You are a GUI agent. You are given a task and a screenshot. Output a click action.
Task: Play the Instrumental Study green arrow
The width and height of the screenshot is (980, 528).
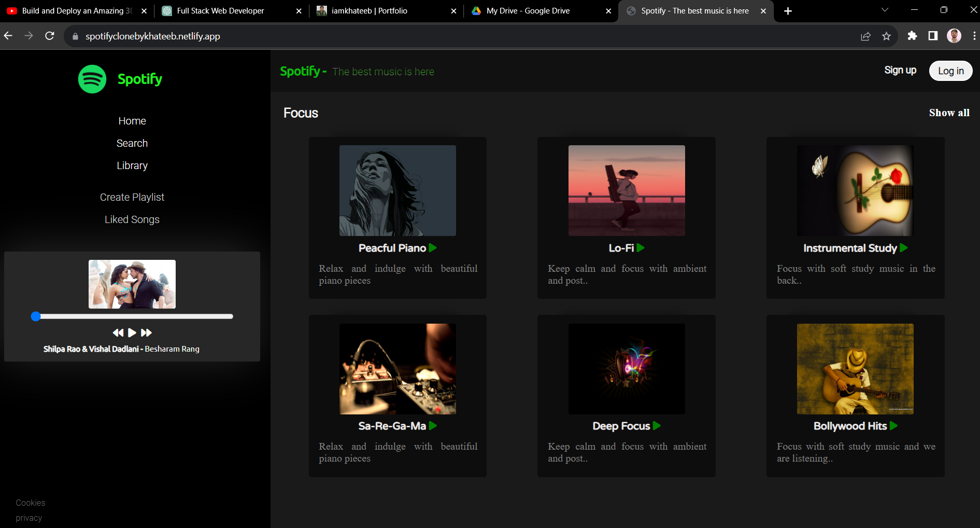coord(904,248)
